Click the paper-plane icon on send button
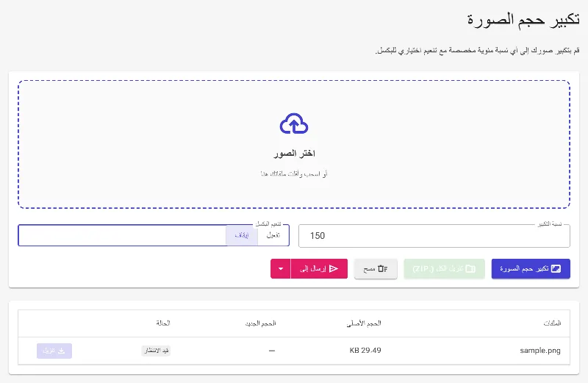588x383 pixels. 334,268
